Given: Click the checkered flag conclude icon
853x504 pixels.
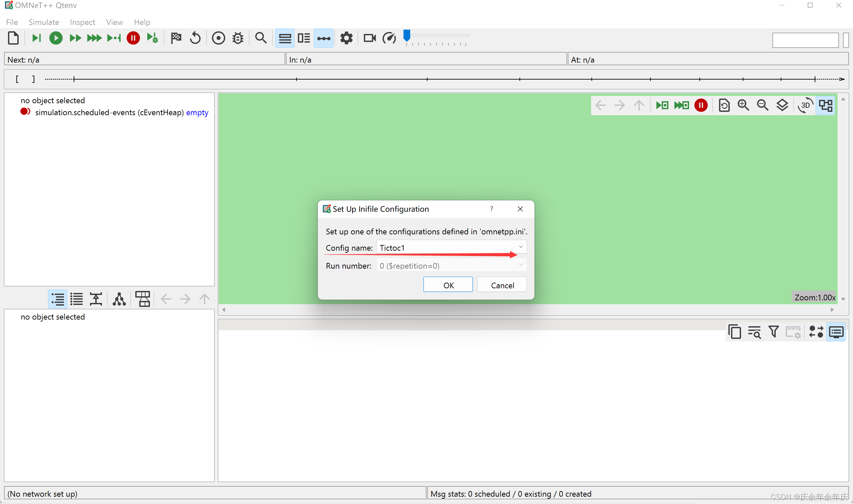Looking at the screenshot, I should pos(176,38).
